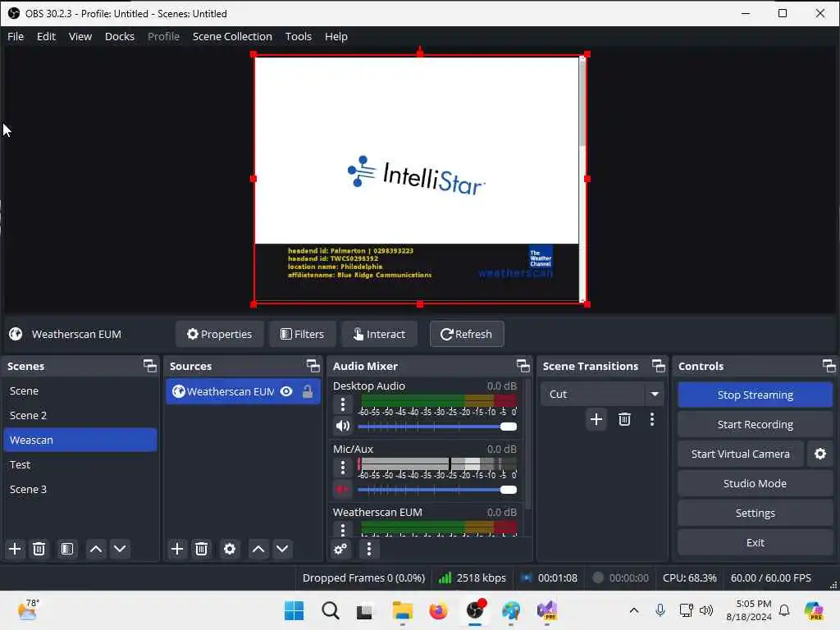The height and width of the screenshot is (630, 840).
Task: Open the Help menu
Action: pos(336,36)
